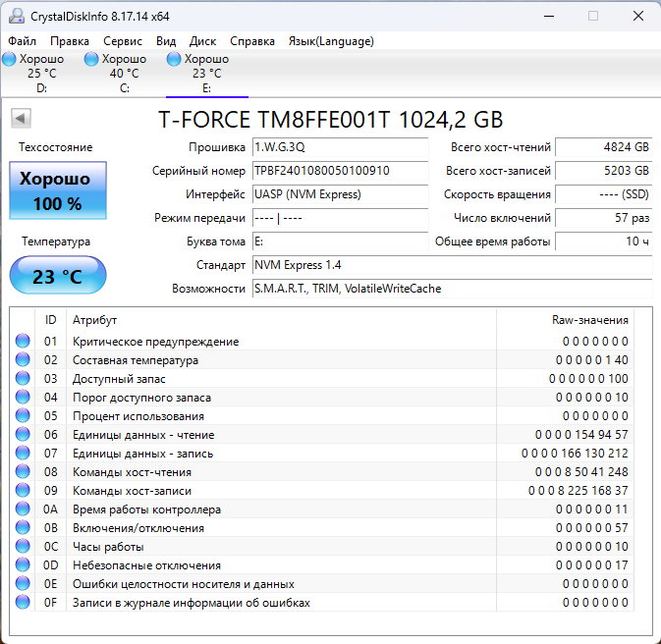Click the standard field NVM Express 1.4
This screenshot has width=661, height=644.
(x=453, y=265)
